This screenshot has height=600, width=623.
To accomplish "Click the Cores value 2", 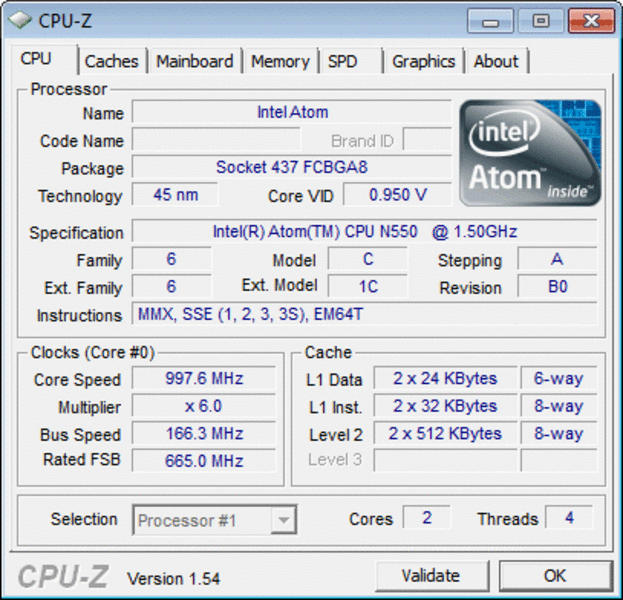I will (x=427, y=517).
